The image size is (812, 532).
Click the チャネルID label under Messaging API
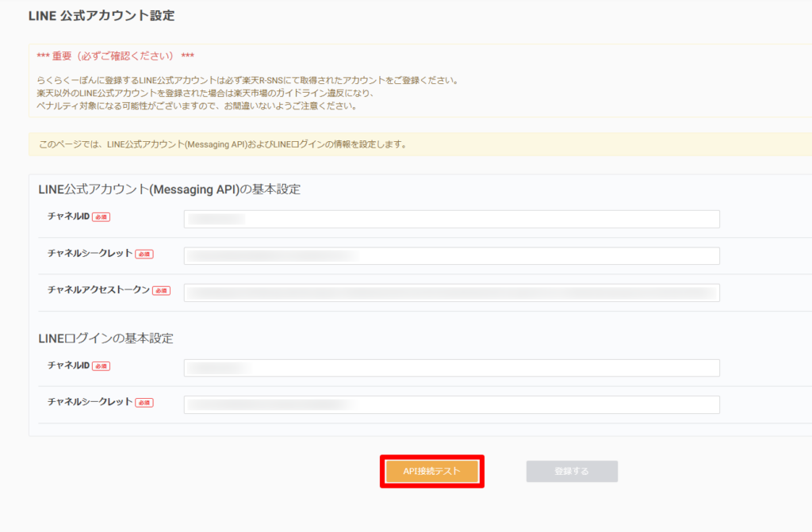tap(68, 216)
